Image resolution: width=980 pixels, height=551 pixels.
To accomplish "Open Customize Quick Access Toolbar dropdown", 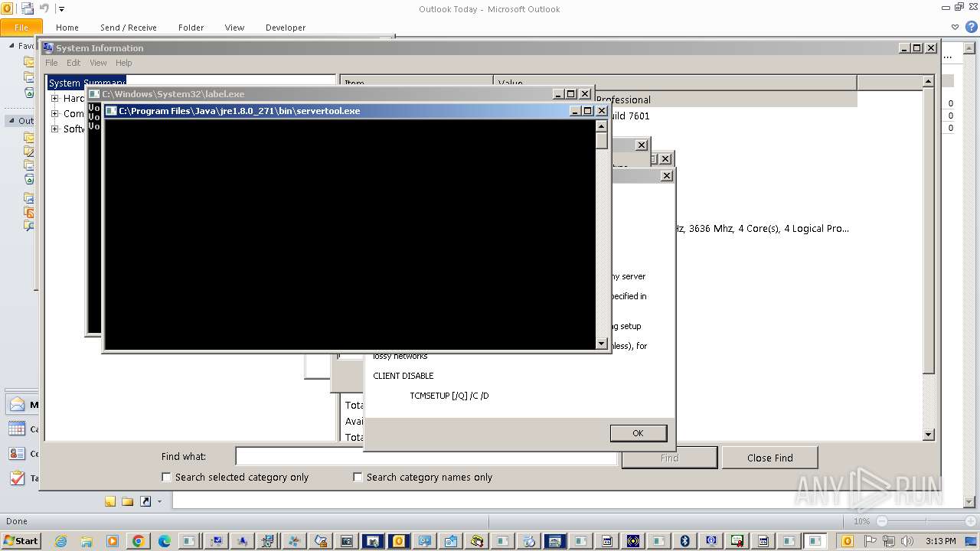I will pyautogui.click(x=62, y=9).
